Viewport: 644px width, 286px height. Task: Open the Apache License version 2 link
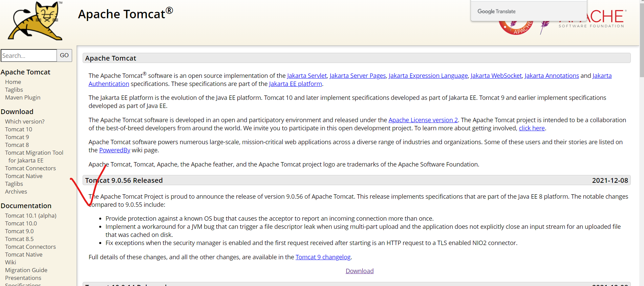tap(423, 120)
